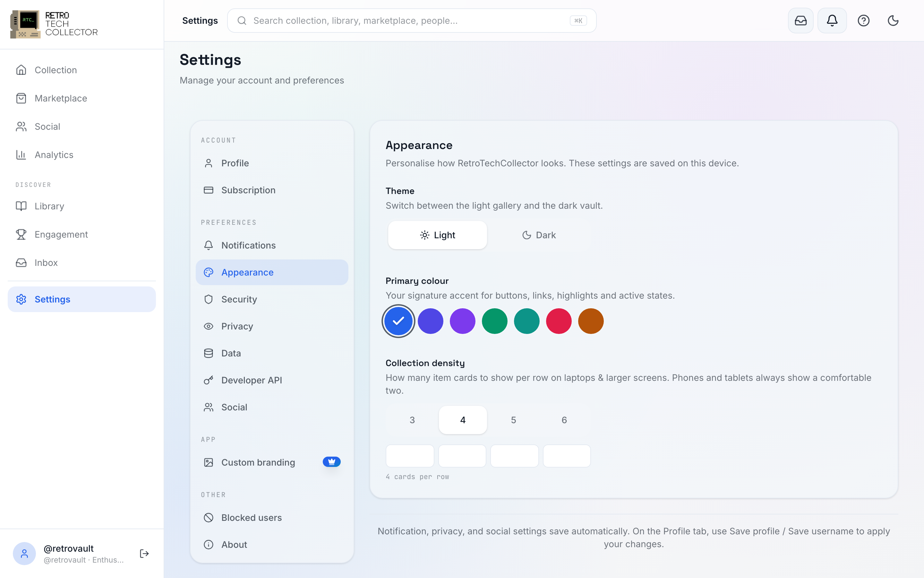Set collection density to 6
This screenshot has height=578, width=924.
(564, 420)
